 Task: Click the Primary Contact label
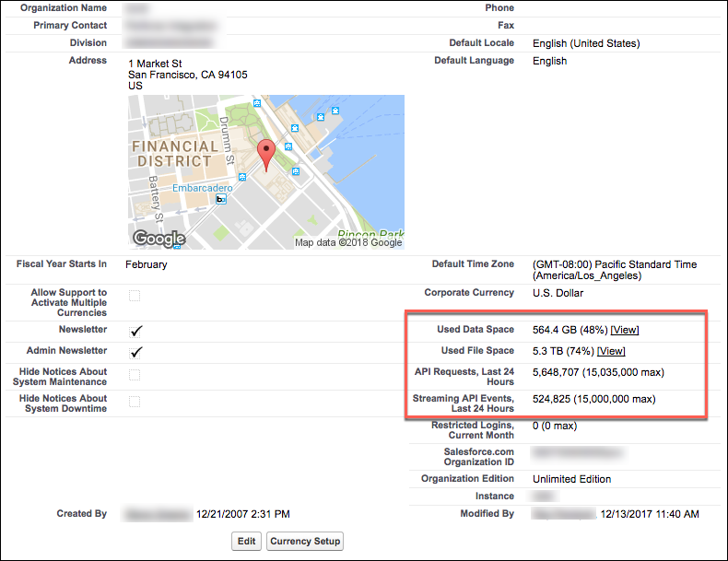[70, 26]
